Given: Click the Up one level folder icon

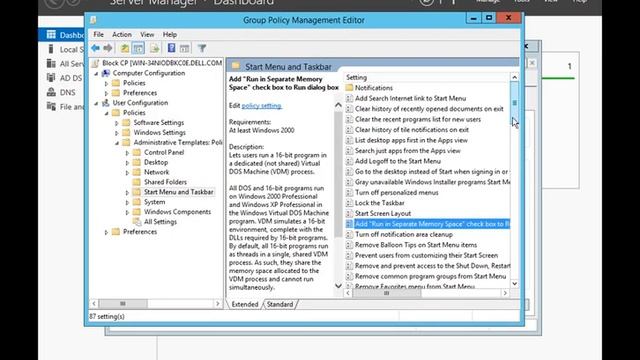Looking at the screenshot, I should tap(124, 48).
